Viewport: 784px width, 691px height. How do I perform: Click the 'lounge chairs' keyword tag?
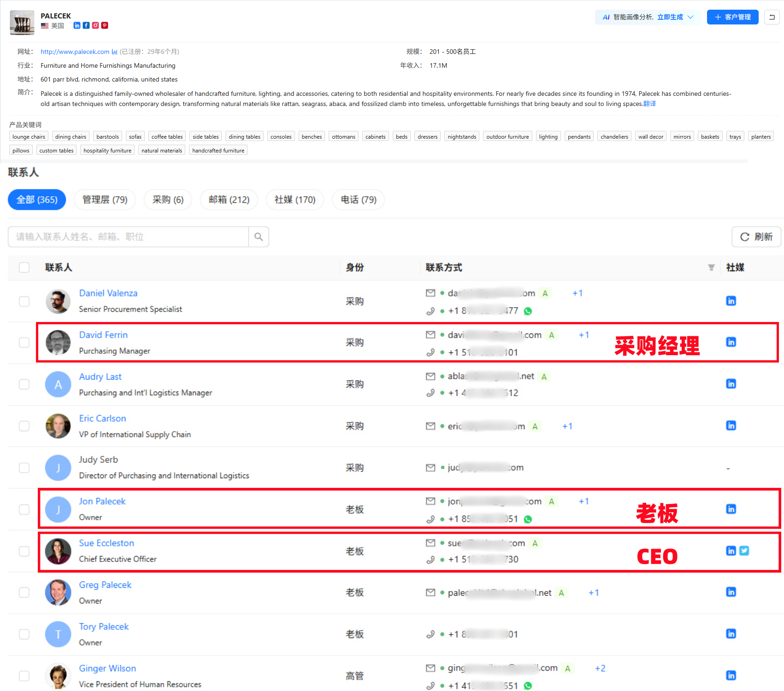click(29, 136)
